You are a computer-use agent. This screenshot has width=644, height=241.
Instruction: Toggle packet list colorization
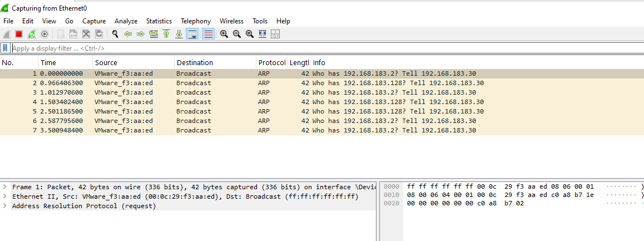(208, 34)
